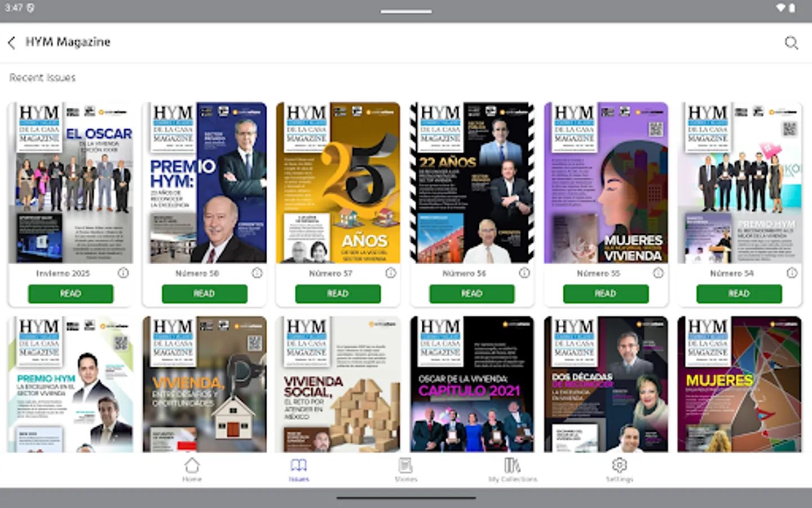
Task: Read the Número 58 issue
Action: 204,294
